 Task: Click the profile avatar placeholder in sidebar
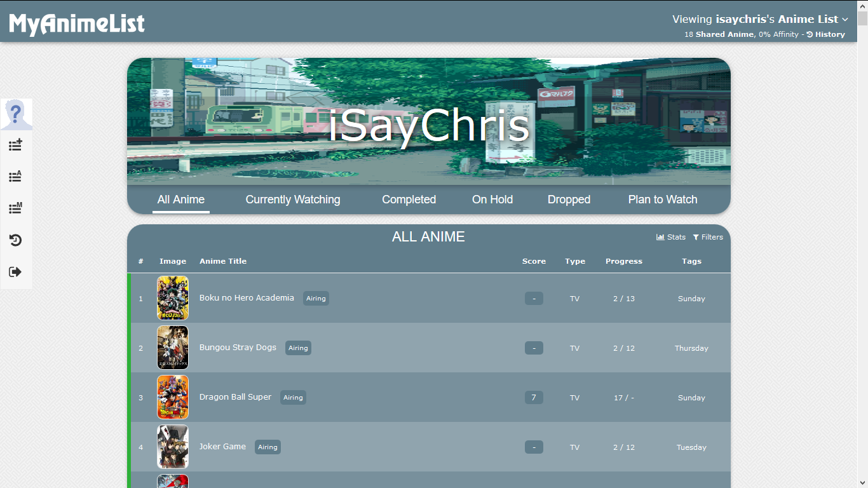click(16, 114)
